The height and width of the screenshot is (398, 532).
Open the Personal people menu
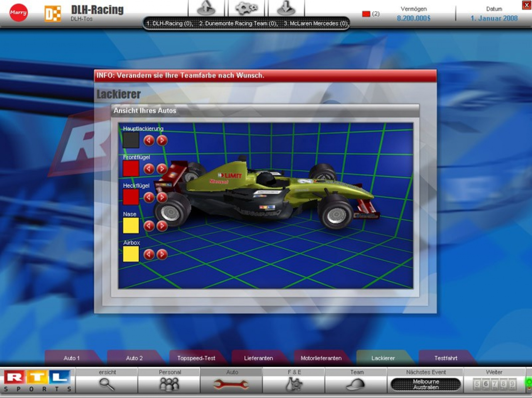[x=169, y=381]
